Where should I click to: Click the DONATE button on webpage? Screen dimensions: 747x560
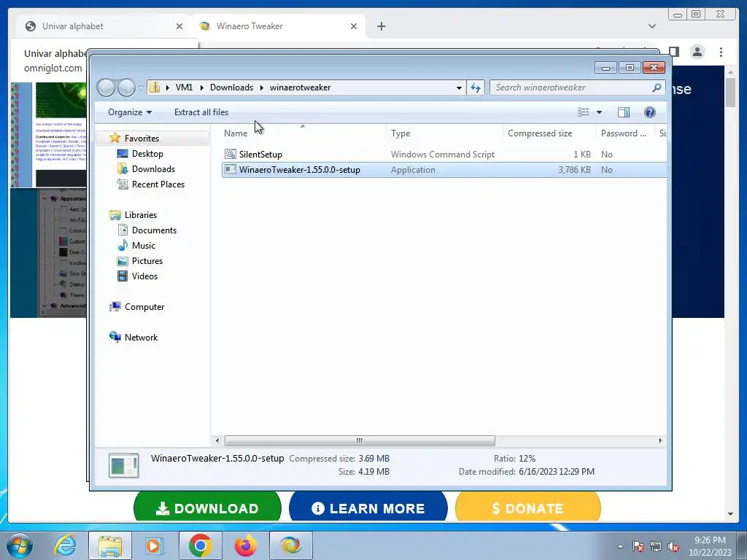(x=528, y=507)
